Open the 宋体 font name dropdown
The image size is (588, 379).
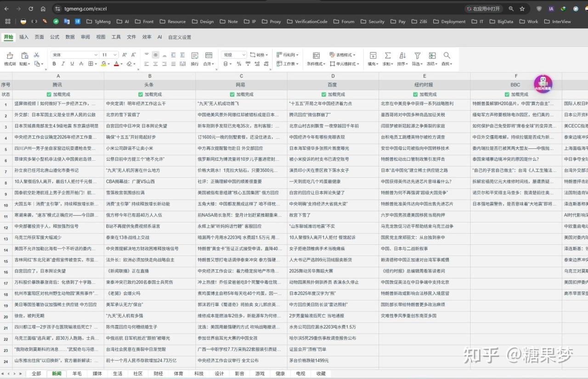click(x=73, y=55)
